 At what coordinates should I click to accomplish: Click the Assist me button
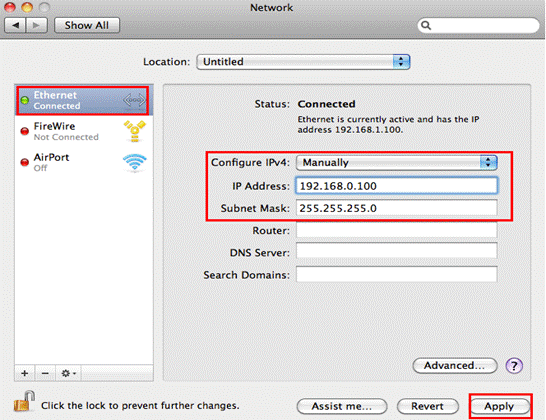(x=342, y=406)
